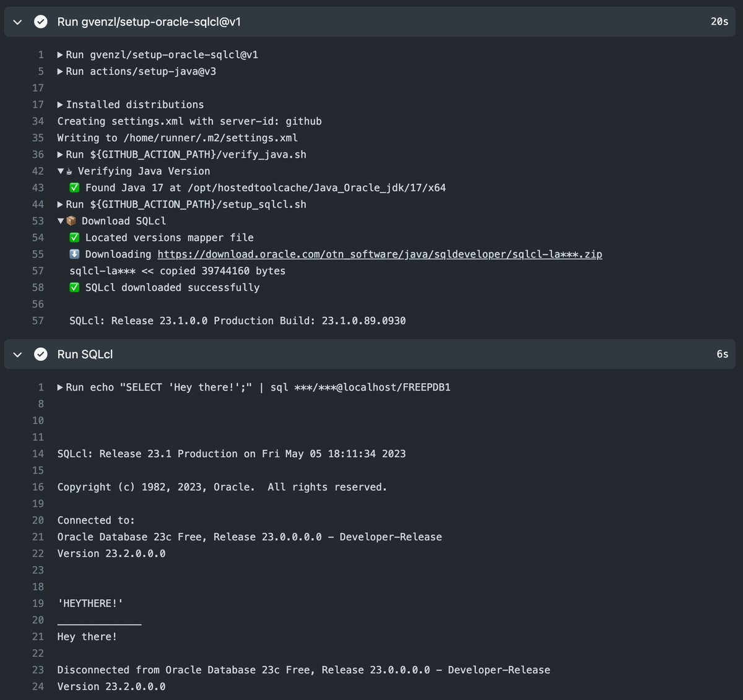The image size is (743, 700).
Task: Expand 'Run gvenzl/setup-oracle-sqlcl@v1' log line 1
Action: [x=60, y=55]
